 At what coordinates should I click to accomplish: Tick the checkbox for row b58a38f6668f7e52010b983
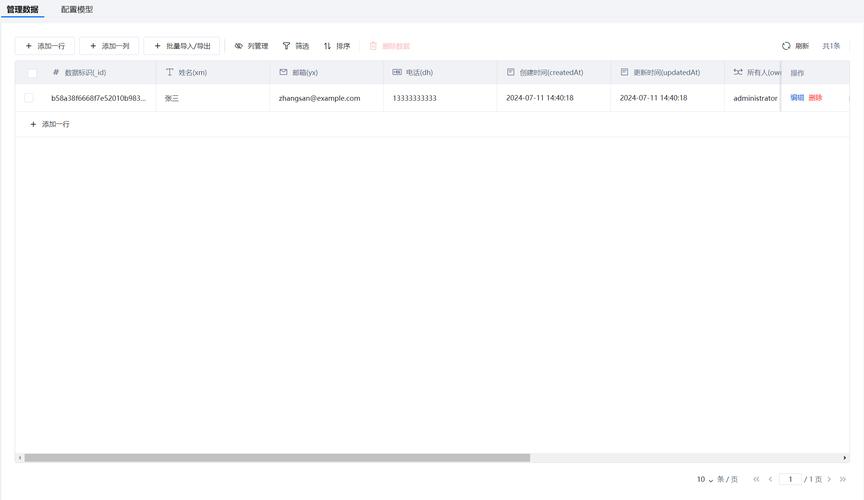[29, 98]
